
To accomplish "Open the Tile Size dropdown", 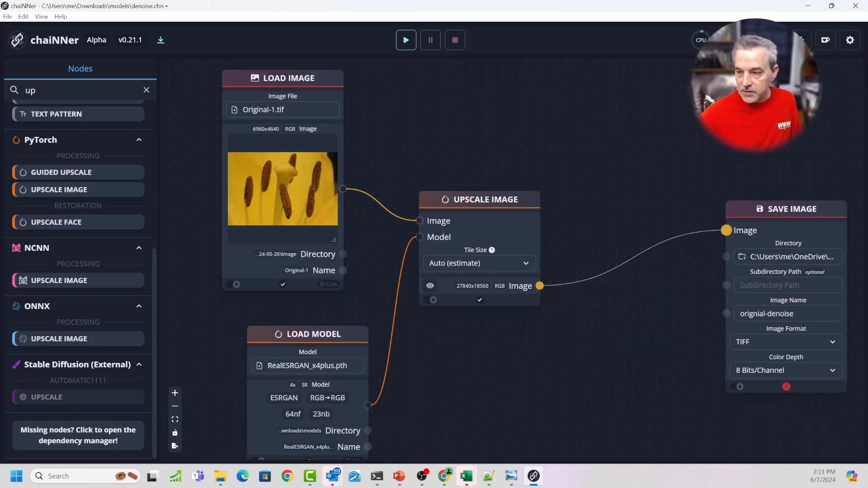I will coord(479,263).
